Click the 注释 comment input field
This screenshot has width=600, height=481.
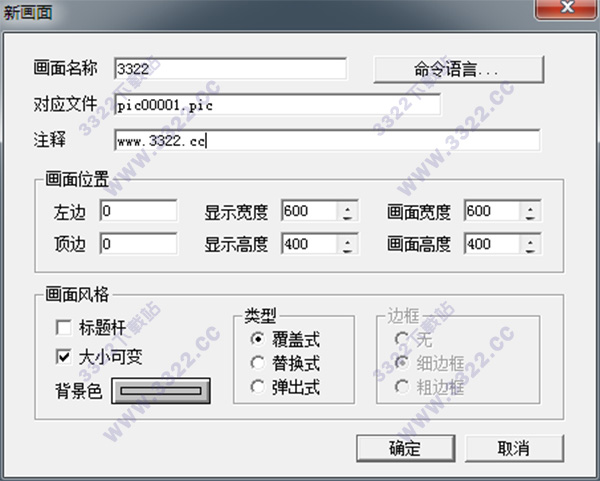pyautogui.click(x=327, y=140)
